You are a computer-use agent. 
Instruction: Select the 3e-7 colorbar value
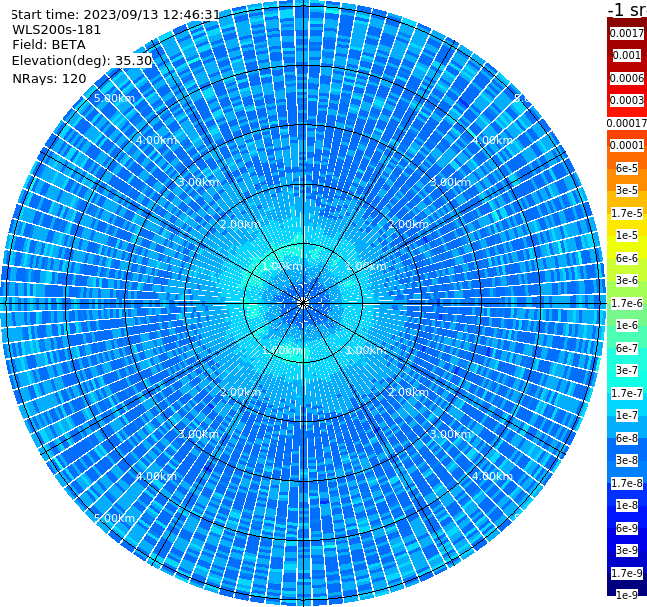627,370
